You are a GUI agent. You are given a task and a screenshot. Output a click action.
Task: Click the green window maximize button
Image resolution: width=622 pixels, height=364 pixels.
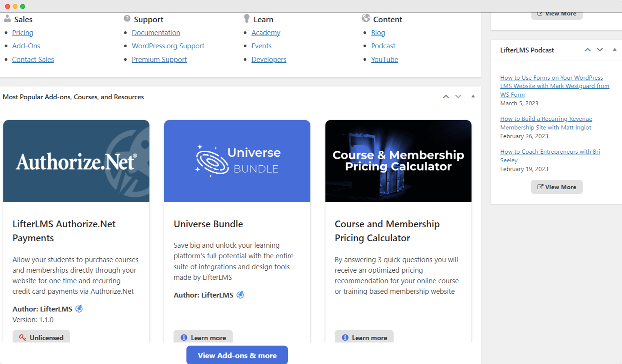click(23, 6)
